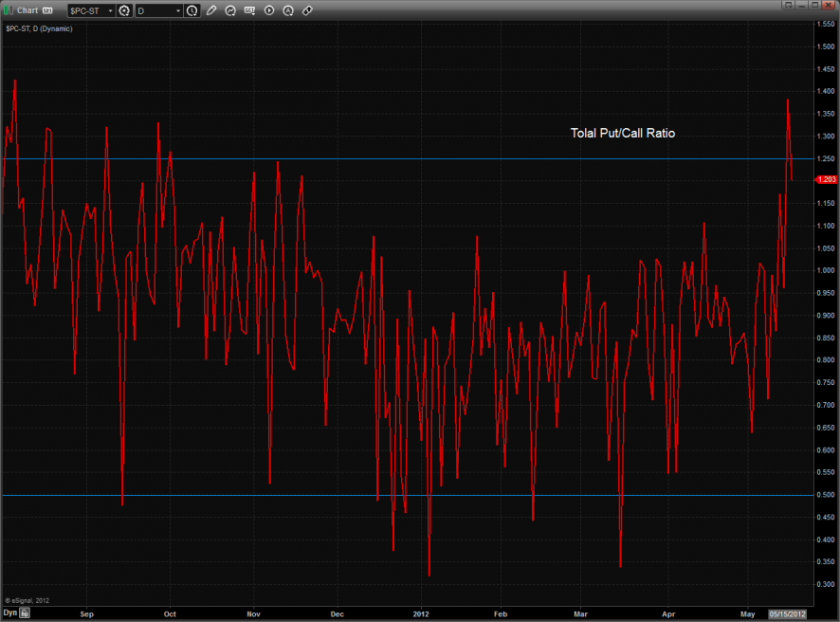This screenshot has height=622, width=840.
Task: Click the circled A auto-scale icon
Action: coord(288,10)
